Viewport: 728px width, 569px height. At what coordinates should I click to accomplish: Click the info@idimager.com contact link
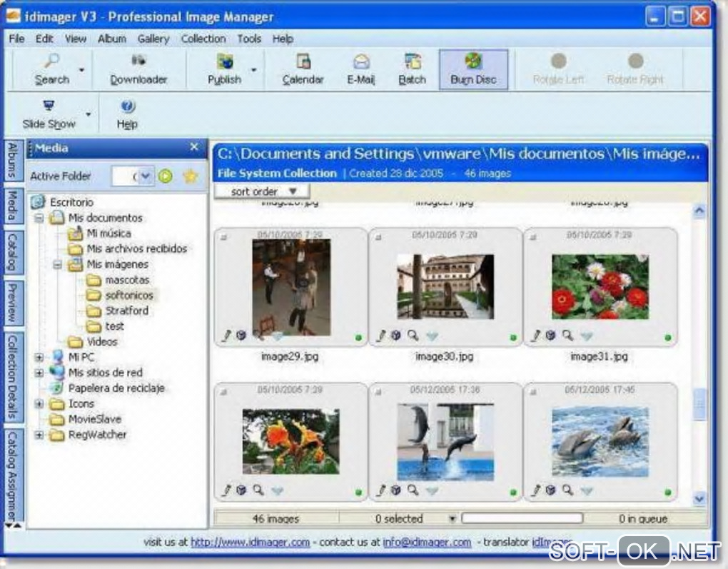click(x=427, y=542)
